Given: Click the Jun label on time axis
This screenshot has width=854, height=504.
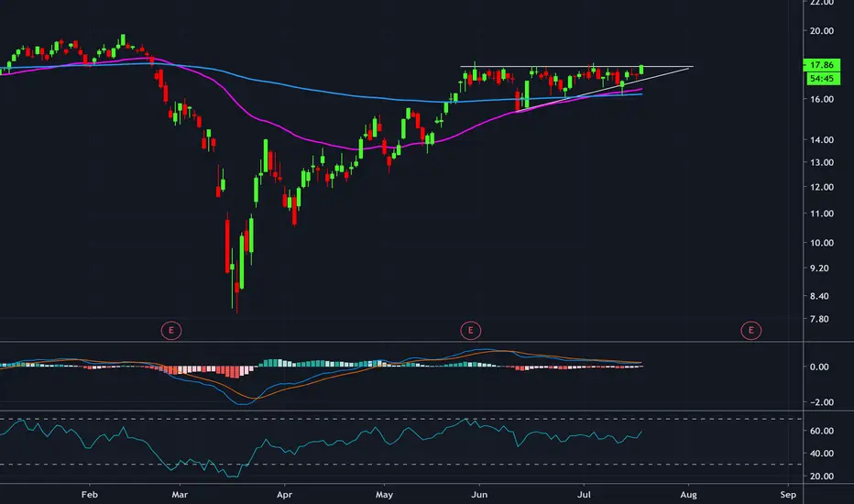Looking at the screenshot, I should point(479,495).
